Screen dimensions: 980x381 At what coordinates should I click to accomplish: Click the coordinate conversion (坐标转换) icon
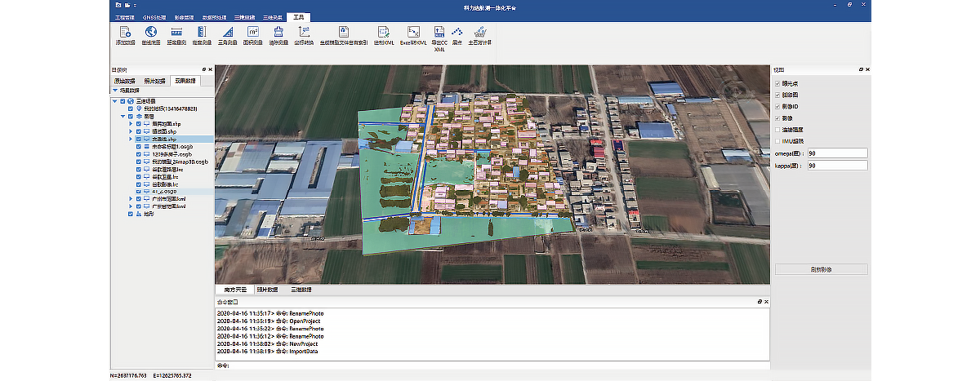pos(303,33)
